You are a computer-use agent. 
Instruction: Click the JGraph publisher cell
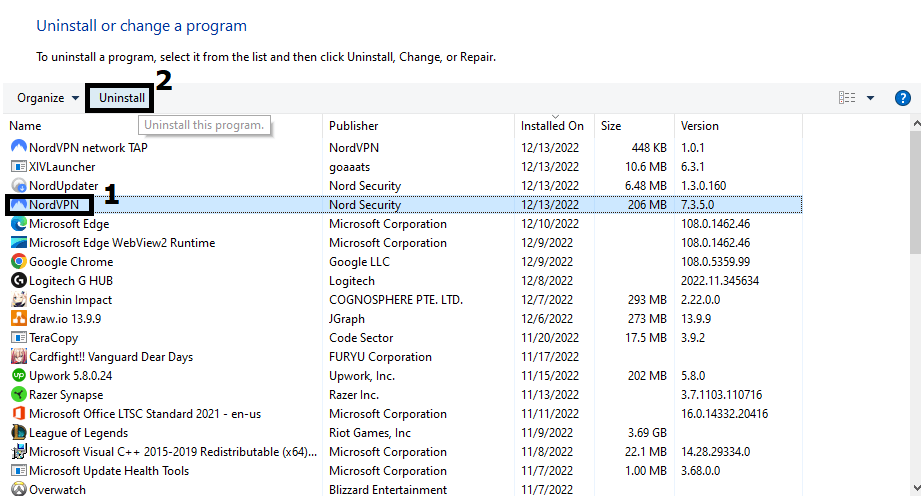347,319
